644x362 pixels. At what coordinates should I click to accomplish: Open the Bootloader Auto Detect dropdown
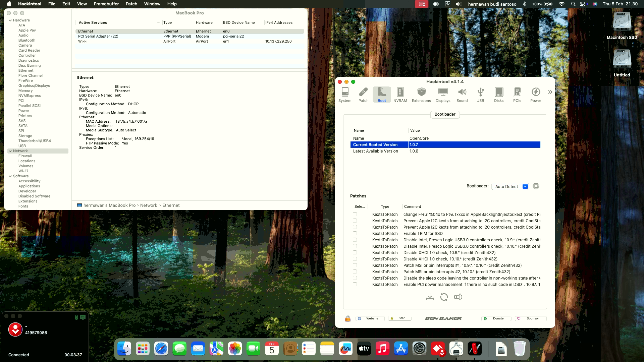510,186
